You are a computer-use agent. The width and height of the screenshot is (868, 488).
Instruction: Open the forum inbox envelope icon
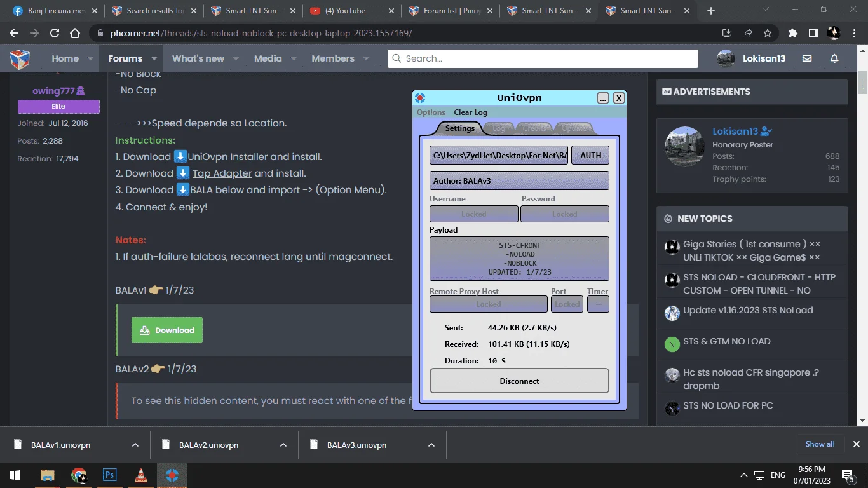[x=807, y=58]
